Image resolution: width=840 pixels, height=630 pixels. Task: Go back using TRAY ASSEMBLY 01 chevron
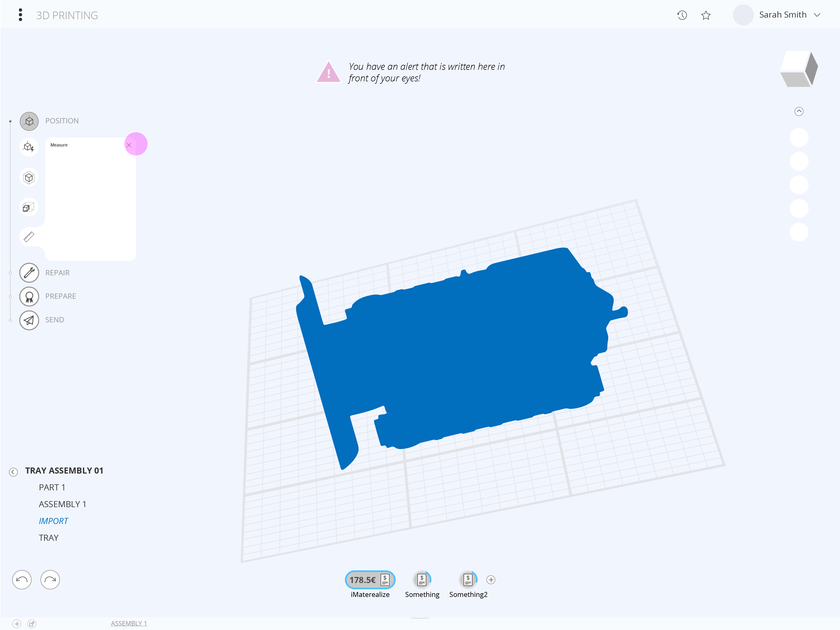tap(13, 472)
